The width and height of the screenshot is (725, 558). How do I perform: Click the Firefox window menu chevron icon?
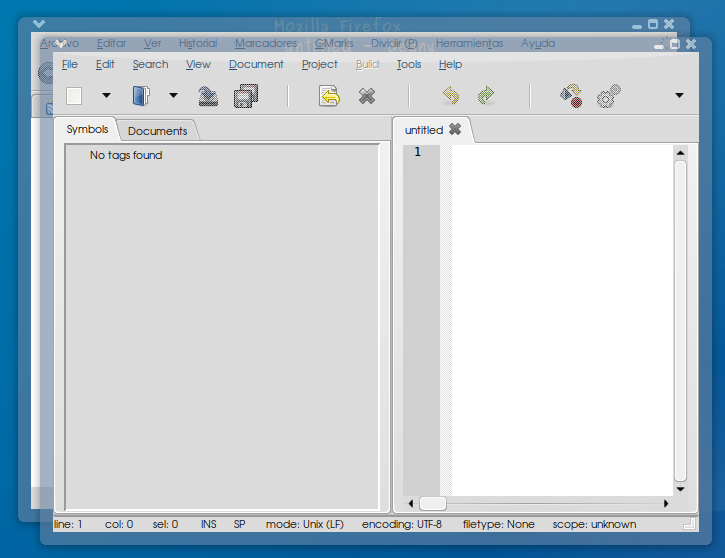[39, 23]
